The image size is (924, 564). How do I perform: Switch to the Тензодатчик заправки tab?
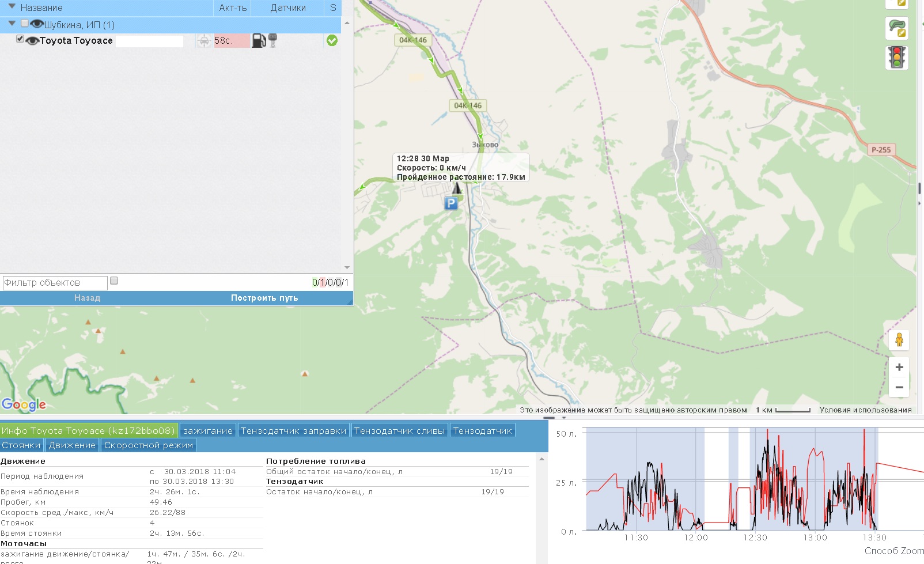(x=293, y=430)
